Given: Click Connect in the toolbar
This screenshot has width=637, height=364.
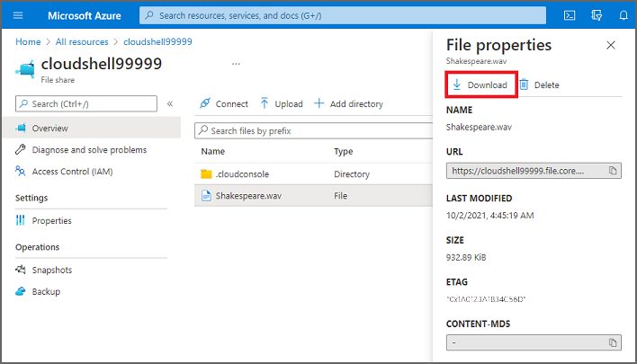Looking at the screenshot, I should pos(224,104).
